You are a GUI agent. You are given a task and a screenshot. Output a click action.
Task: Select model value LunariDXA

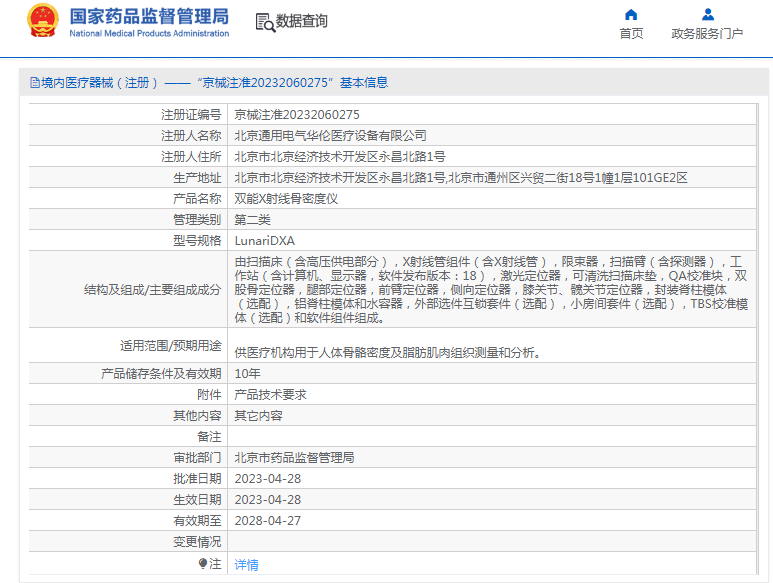264,240
